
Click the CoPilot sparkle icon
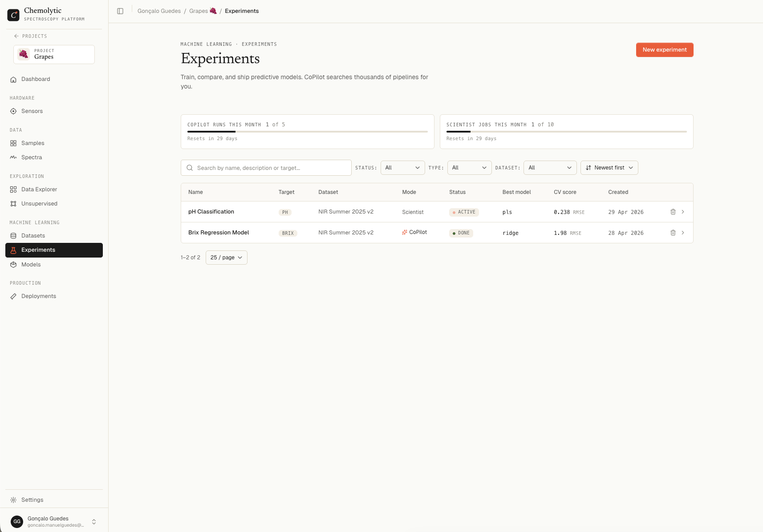(x=405, y=232)
